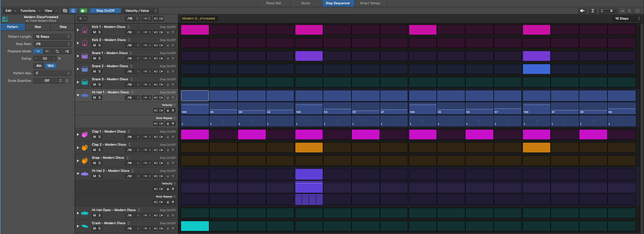Click the Snare 1 purple drum icon
Viewport: 644px width, 234px height.
point(85,56)
